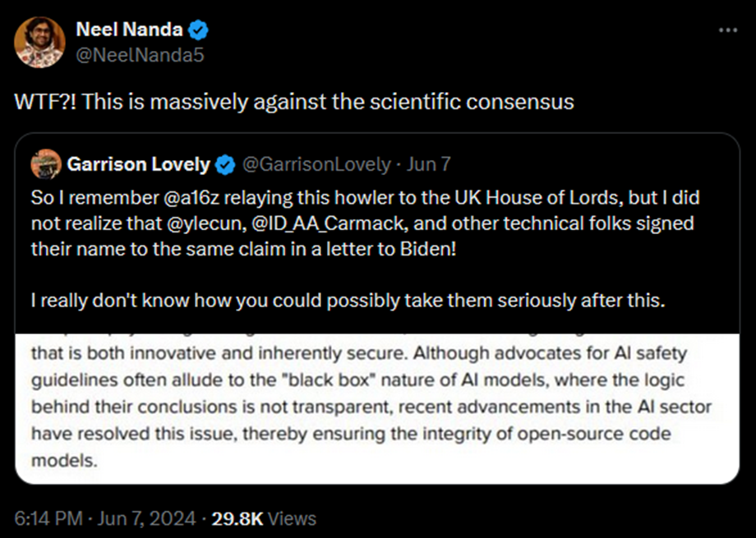
Task: Click Neel Nanda's profile avatar
Action: pyautogui.click(x=40, y=42)
